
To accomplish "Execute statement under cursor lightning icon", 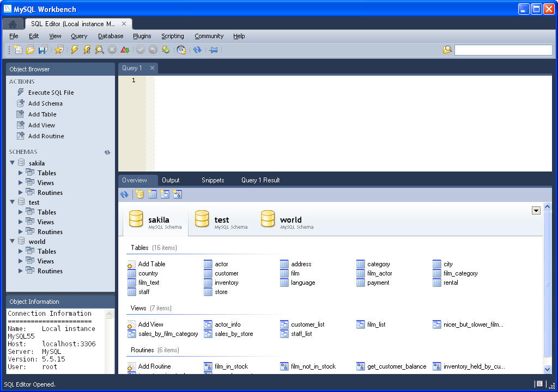I will click(x=87, y=50).
